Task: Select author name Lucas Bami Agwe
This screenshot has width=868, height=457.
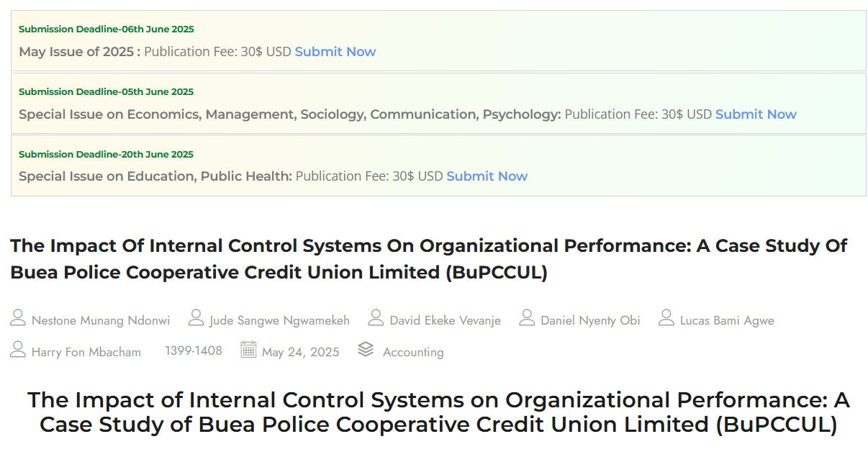Action: [727, 321]
